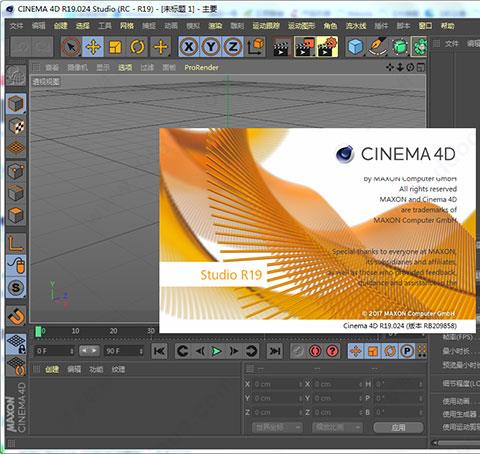Image resolution: width=480 pixels, height=454 pixels.
Task: Click the Make Editable icon atop left palette
Action: [x=16, y=75]
